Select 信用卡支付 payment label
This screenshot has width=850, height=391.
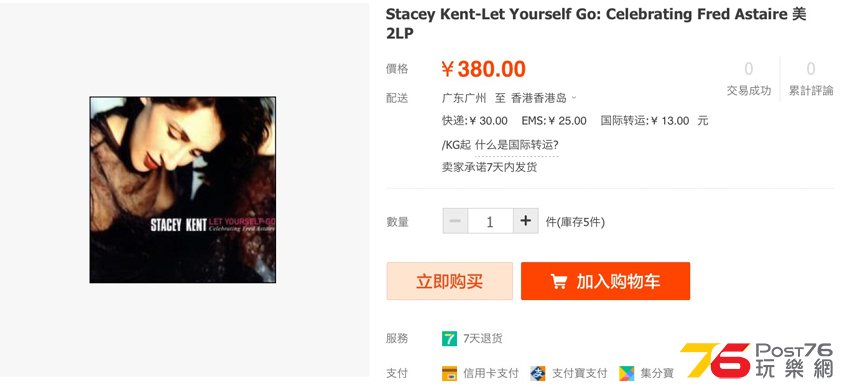[x=491, y=374]
